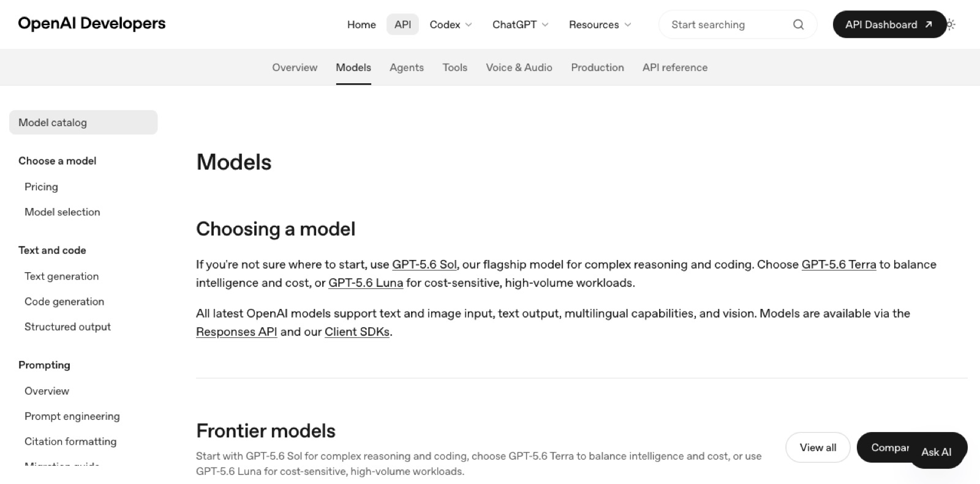Go to Home in top navigation

coord(361,24)
